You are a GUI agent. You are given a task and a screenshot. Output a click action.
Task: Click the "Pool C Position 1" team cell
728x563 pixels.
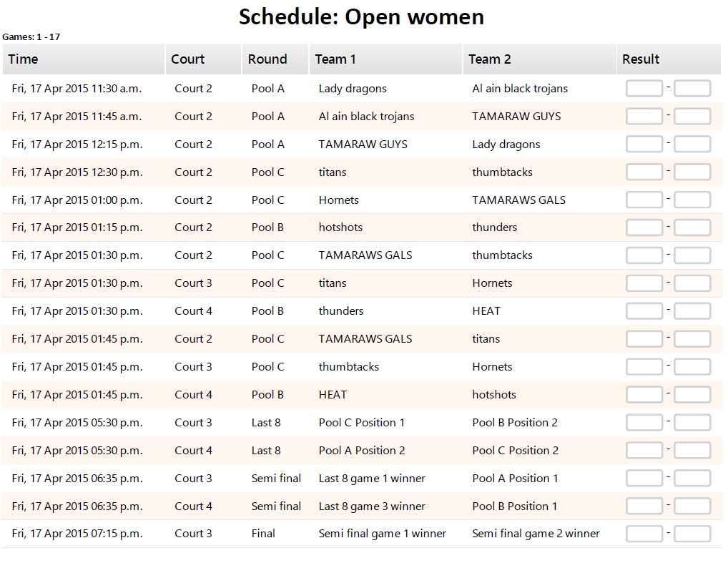[x=361, y=423]
